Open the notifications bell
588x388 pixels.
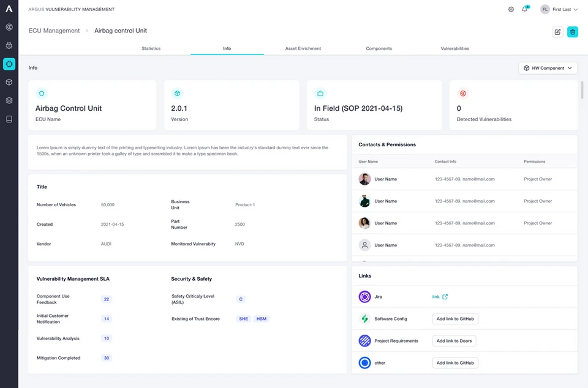pyautogui.click(x=525, y=9)
